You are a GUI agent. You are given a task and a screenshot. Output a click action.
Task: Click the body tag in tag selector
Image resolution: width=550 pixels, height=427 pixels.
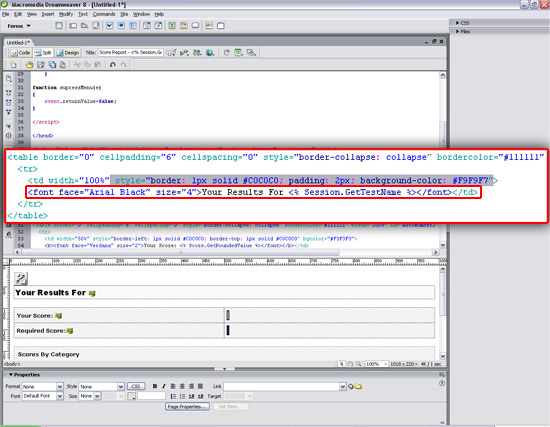pos(12,364)
